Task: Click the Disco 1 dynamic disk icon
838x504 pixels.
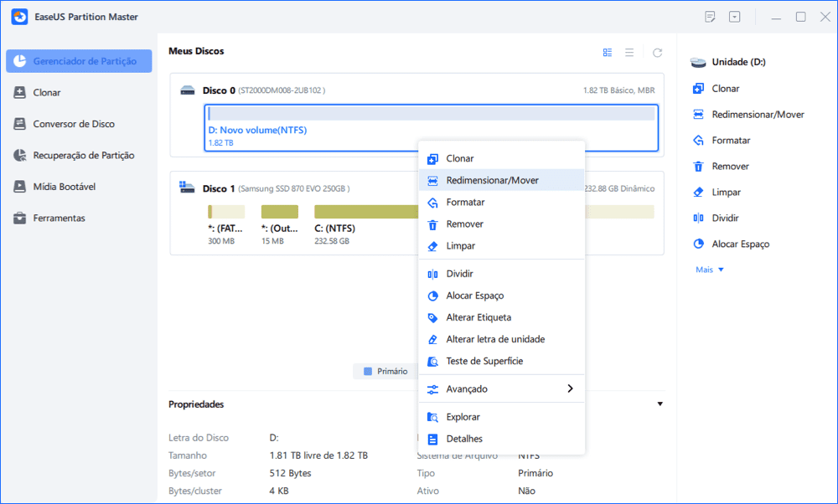Action: [x=187, y=187]
